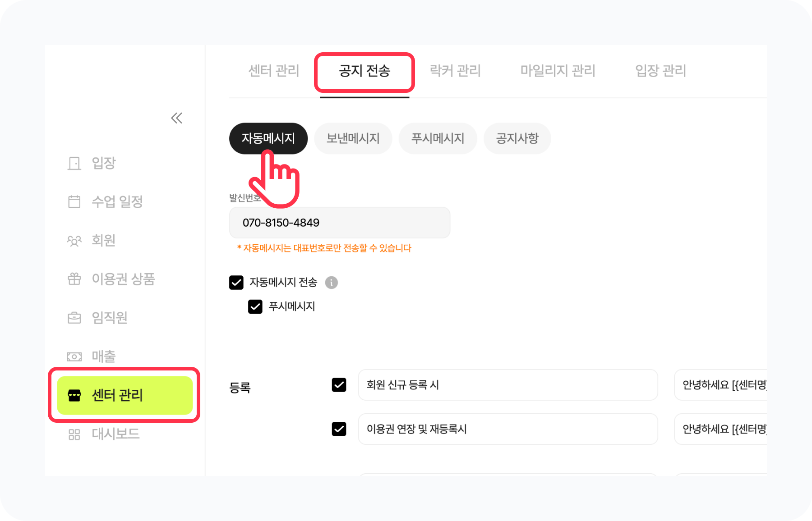This screenshot has width=812, height=521.
Task: Click the money icon beside 매출
Action: (74, 356)
